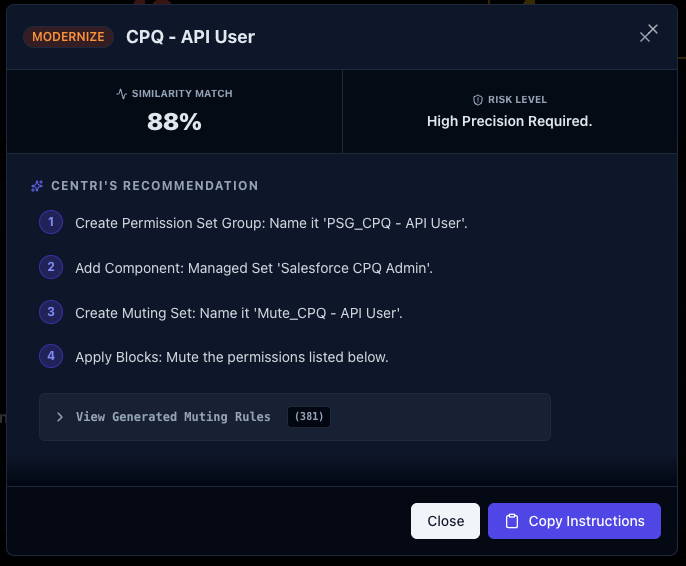Click the 88% similarity value

click(174, 122)
